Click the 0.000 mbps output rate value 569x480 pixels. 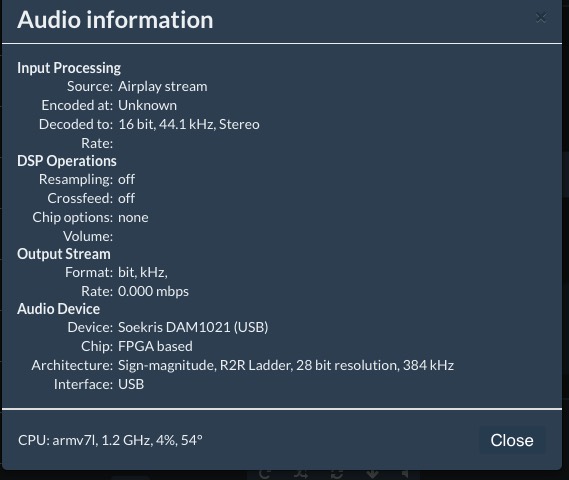coord(153,291)
